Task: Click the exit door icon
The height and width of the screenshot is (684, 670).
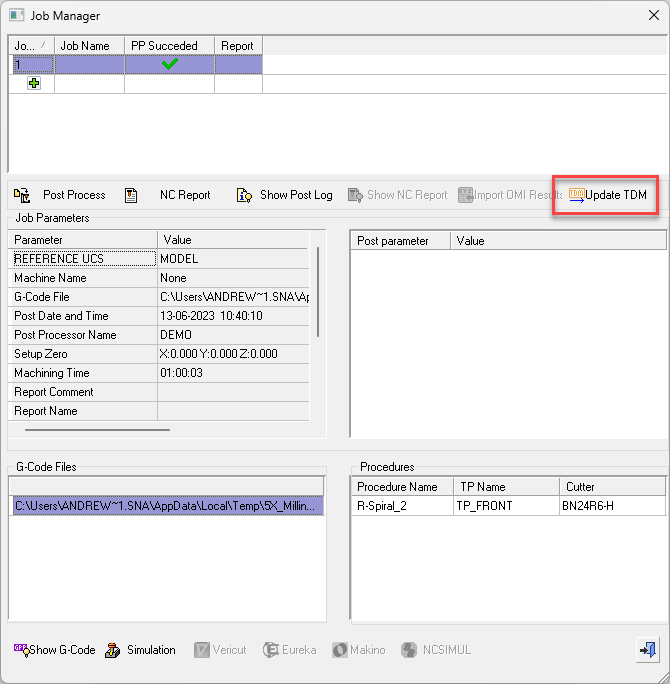Action: 647,650
